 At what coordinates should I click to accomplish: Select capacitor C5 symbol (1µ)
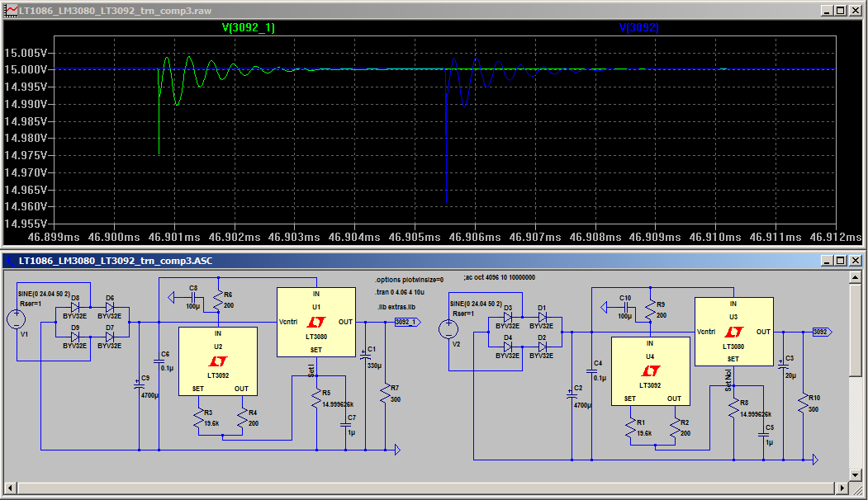[x=763, y=435]
